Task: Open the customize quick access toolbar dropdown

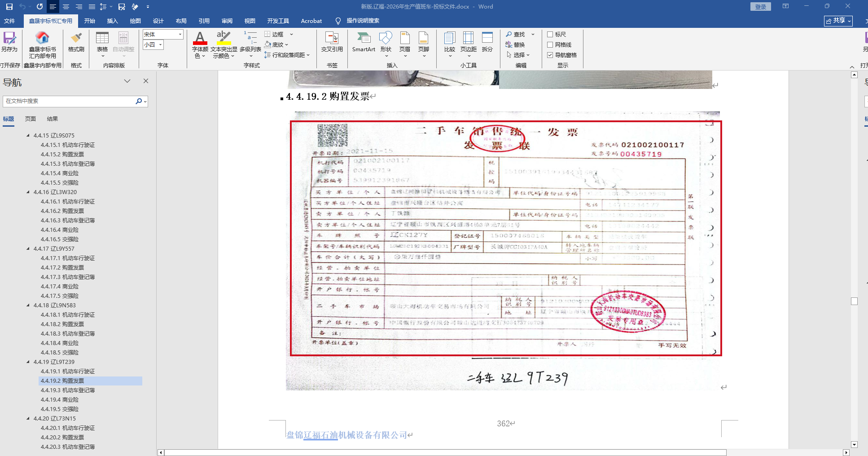Action: click(148, 7)
